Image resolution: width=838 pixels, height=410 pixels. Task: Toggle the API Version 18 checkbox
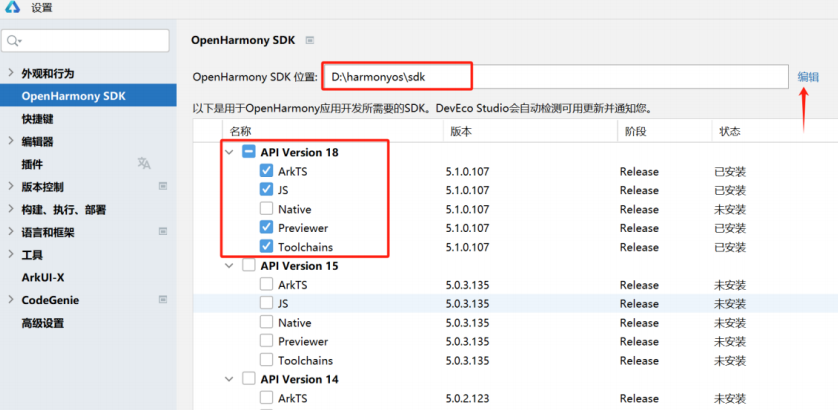click(249, 152)
